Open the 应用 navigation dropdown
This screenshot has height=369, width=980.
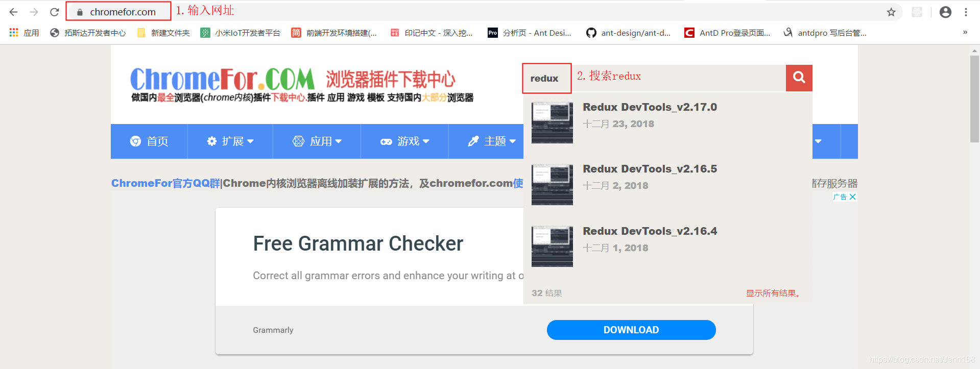click(x=317, y=141)
